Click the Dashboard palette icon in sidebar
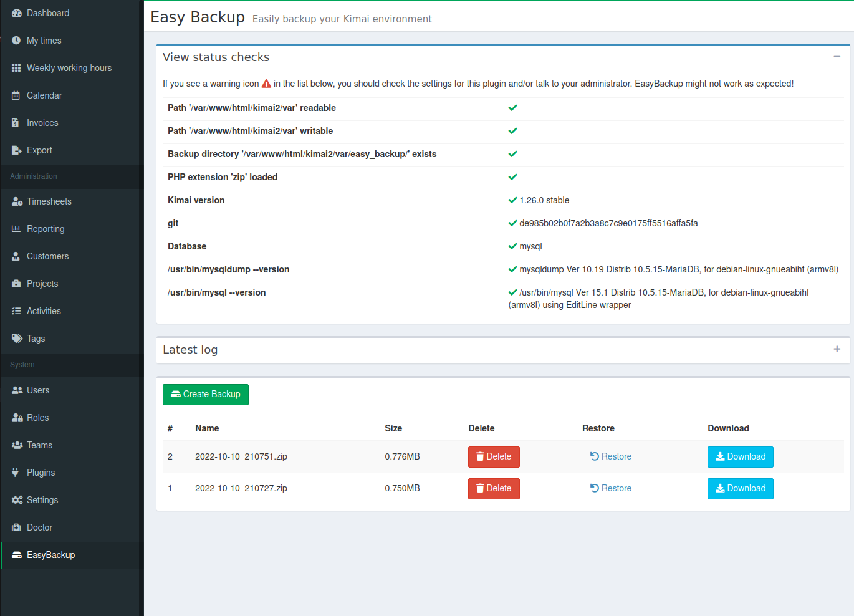This screenshot has height=616, width=854. (x=17, y=13)
